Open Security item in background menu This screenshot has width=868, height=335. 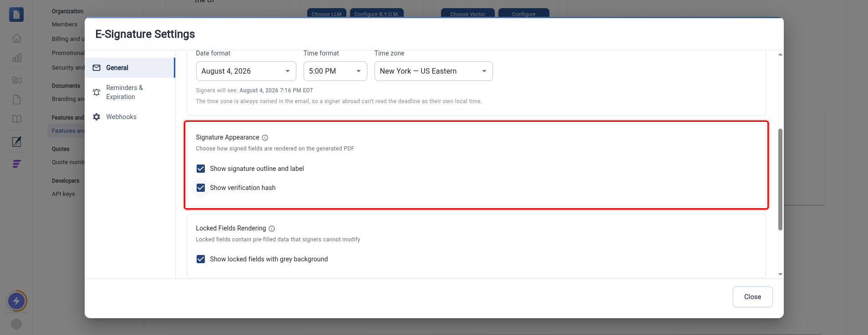[68, 68]
